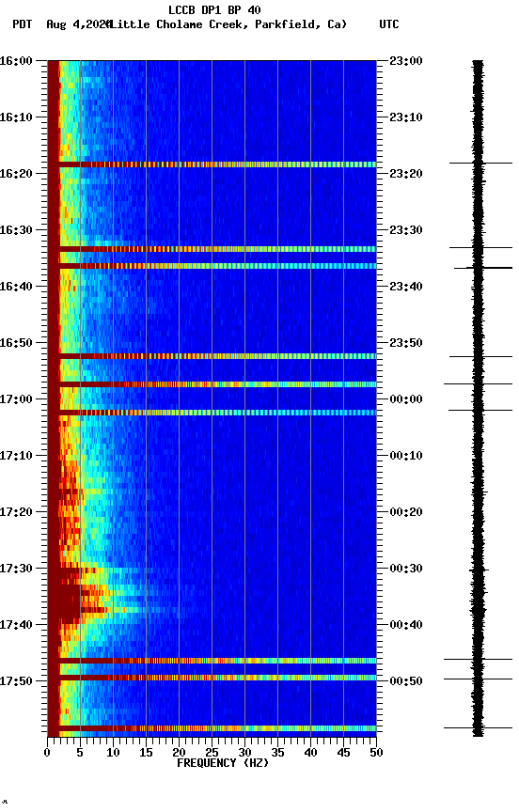This screenshot has width=519, height=812.
Task: Click the "15" frequency axis label
Action: pos(146,753)
